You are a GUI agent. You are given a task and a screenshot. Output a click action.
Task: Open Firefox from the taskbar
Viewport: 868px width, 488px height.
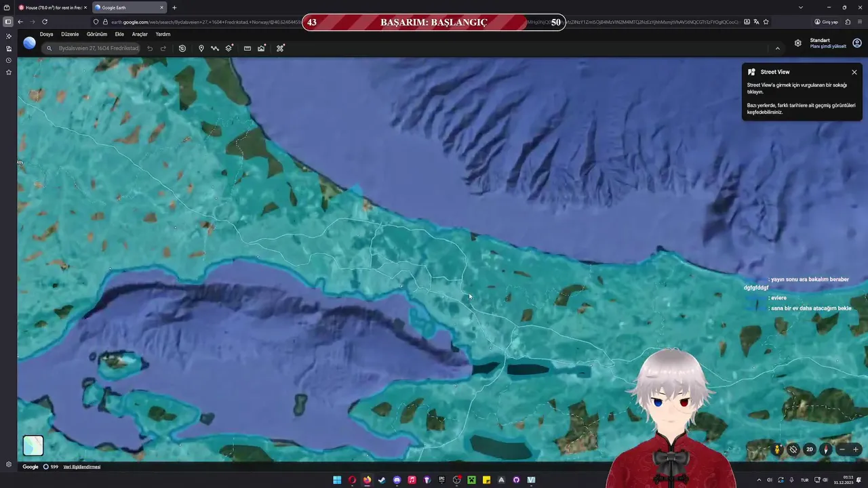pos(367,480)
